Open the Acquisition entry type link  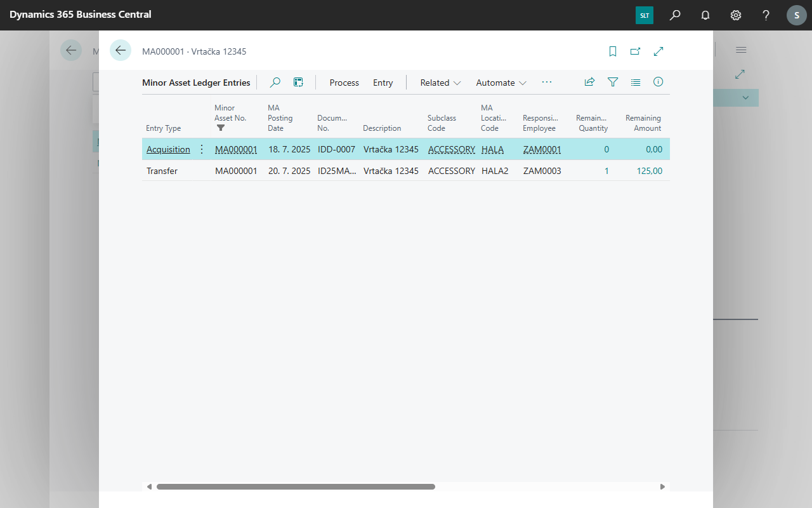click(168, 150)
